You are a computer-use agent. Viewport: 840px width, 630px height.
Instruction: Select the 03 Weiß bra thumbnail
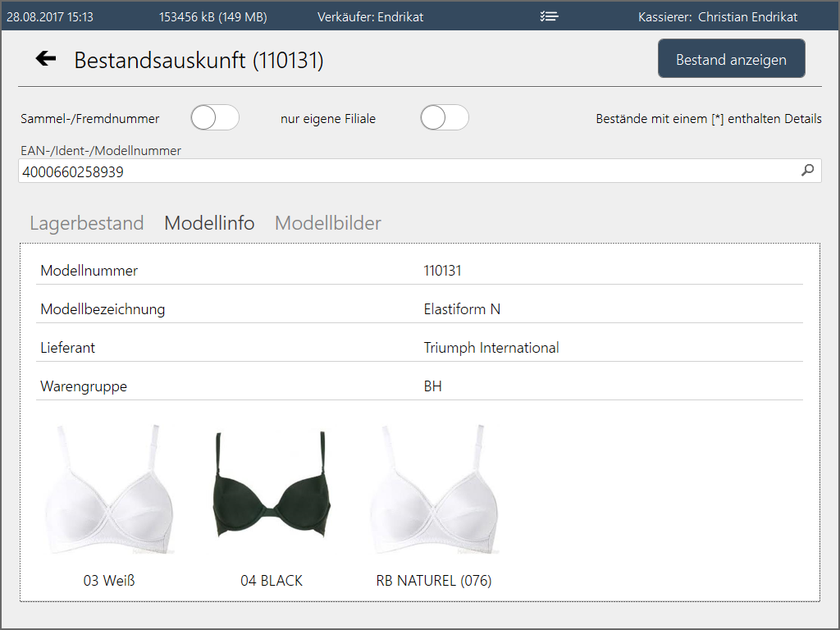click(x=108, y=491)
